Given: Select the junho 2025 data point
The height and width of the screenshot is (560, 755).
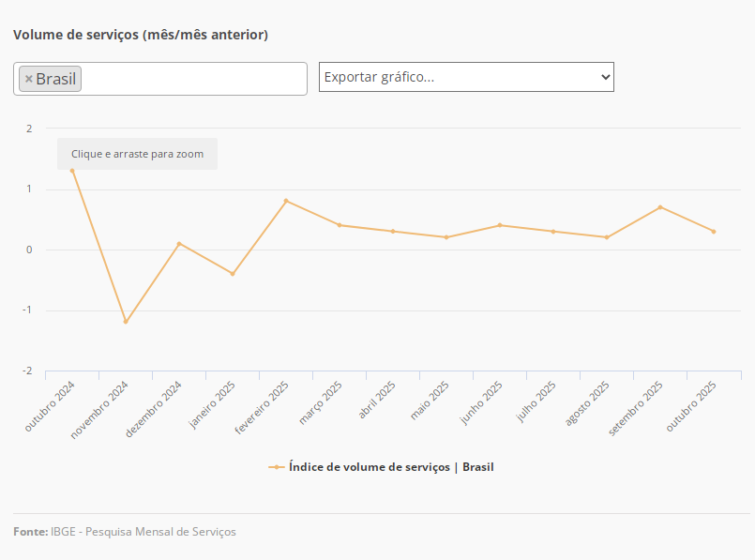Looking at the screenshot, I should point(500,225).
